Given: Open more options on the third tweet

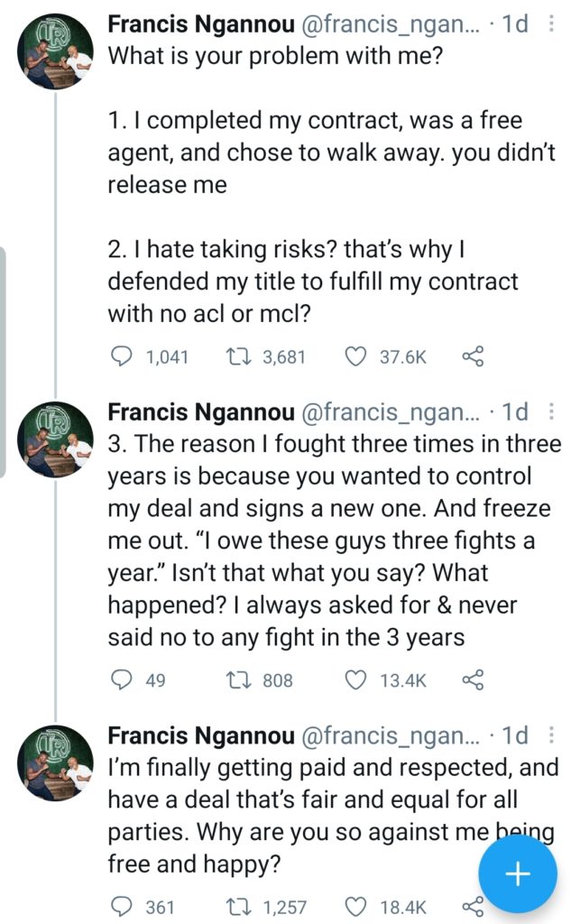Looking at the screenshot, I should click(552, 735).
